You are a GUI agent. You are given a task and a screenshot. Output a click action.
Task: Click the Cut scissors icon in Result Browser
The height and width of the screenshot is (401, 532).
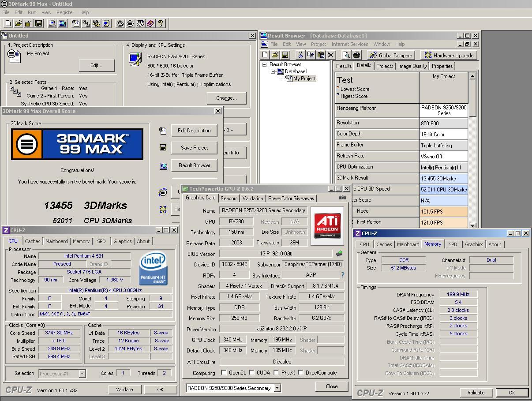[300, 55]
